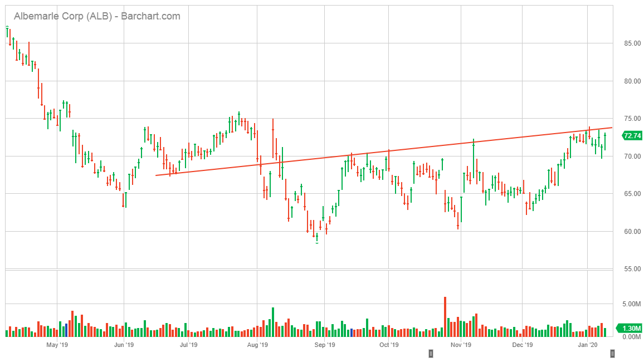
Task: Click the 5.00M volume axis label
Action: click(632, 304)
